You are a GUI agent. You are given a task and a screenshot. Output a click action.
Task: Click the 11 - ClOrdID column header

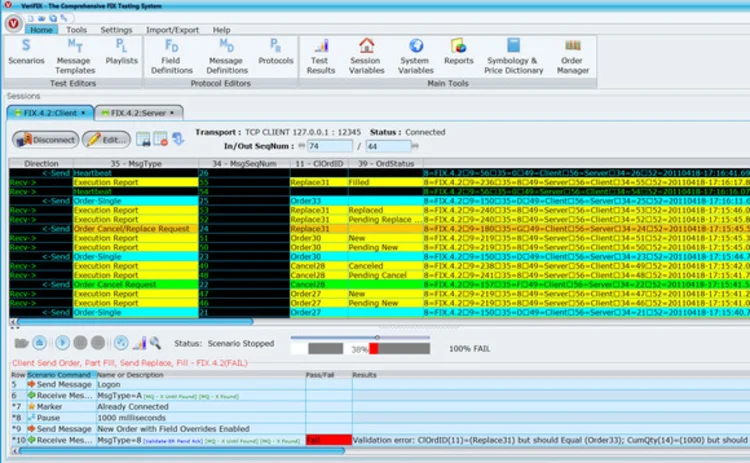click(319, 164)
